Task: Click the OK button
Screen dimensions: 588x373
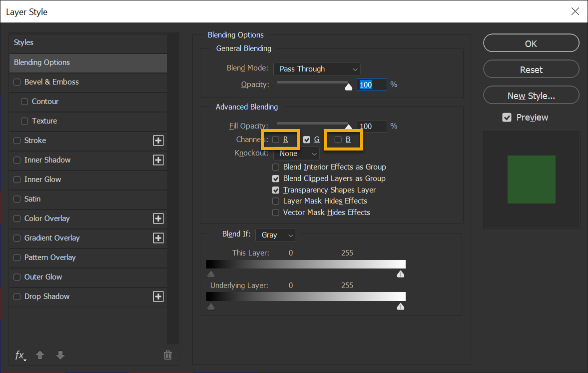Action: click(531, 43)
